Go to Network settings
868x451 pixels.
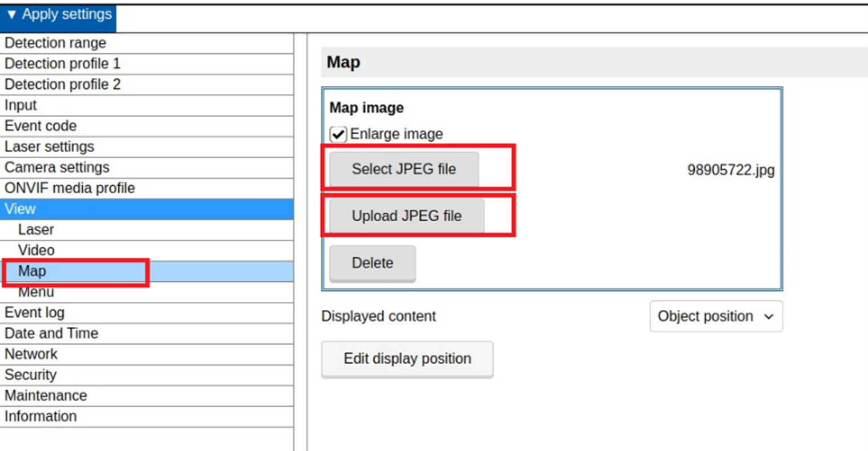click(x=31, y=354)
